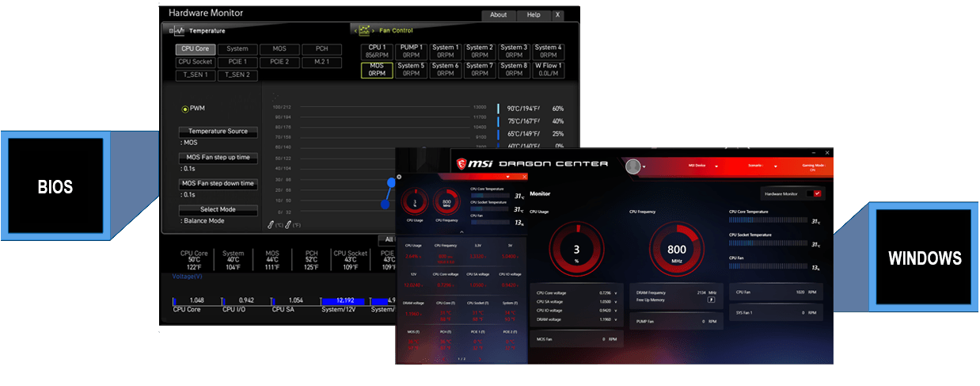Image resolution: width=980 pixels, height=386 pixels.
Task: Open the About tab
Action: (498, 15)
